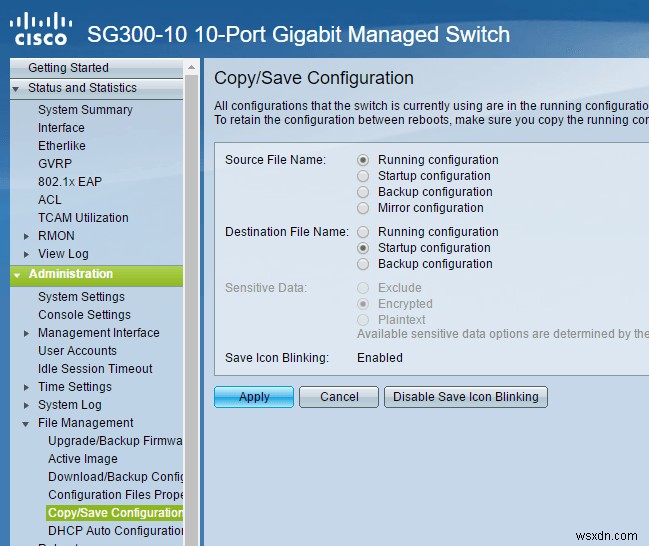
Task: Open Active Image page
Action: click(83, 459)
